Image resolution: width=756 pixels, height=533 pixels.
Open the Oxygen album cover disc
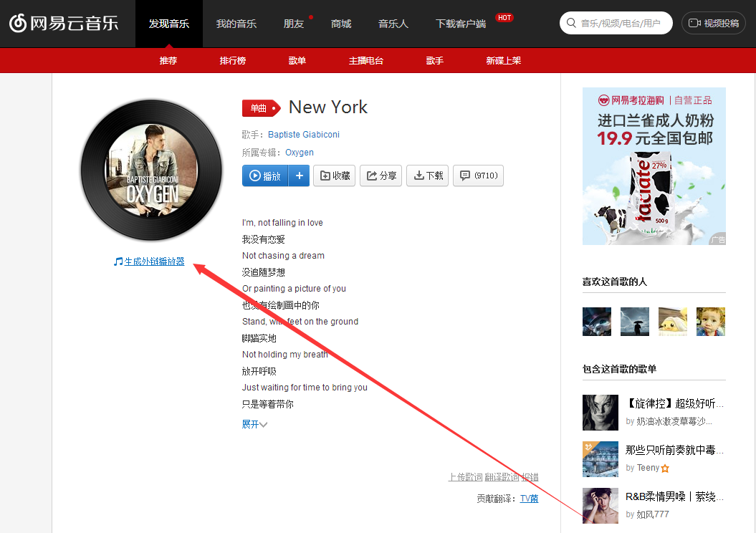click(x=151, y=170)
